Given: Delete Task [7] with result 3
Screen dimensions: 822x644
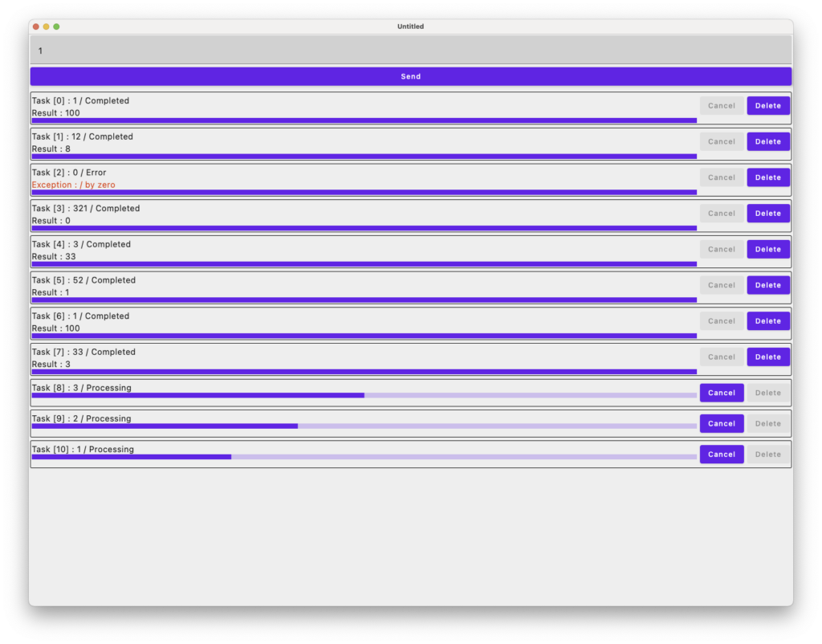Looking at the screenshot, I should click(x=768, y=357).
